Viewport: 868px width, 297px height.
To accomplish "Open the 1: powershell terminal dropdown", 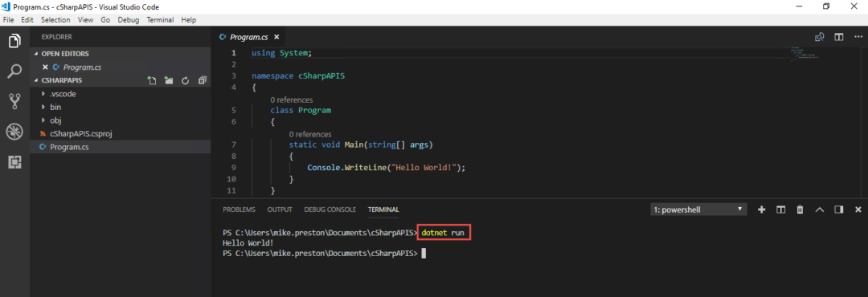I will 698,210.
